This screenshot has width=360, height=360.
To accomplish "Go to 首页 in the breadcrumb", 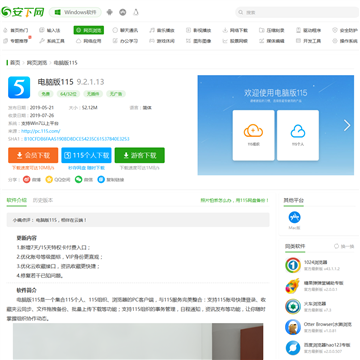I will pos(15,63).
